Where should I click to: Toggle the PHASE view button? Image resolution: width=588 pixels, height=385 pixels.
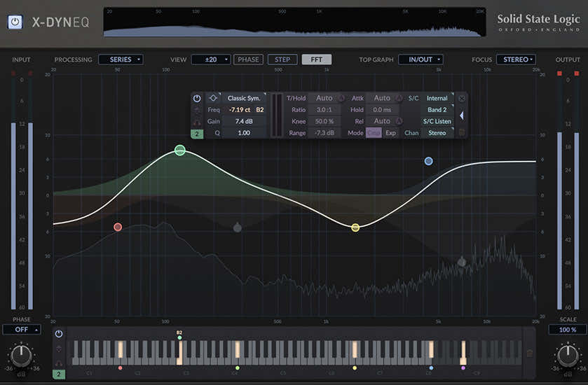(x=248, y=59)
